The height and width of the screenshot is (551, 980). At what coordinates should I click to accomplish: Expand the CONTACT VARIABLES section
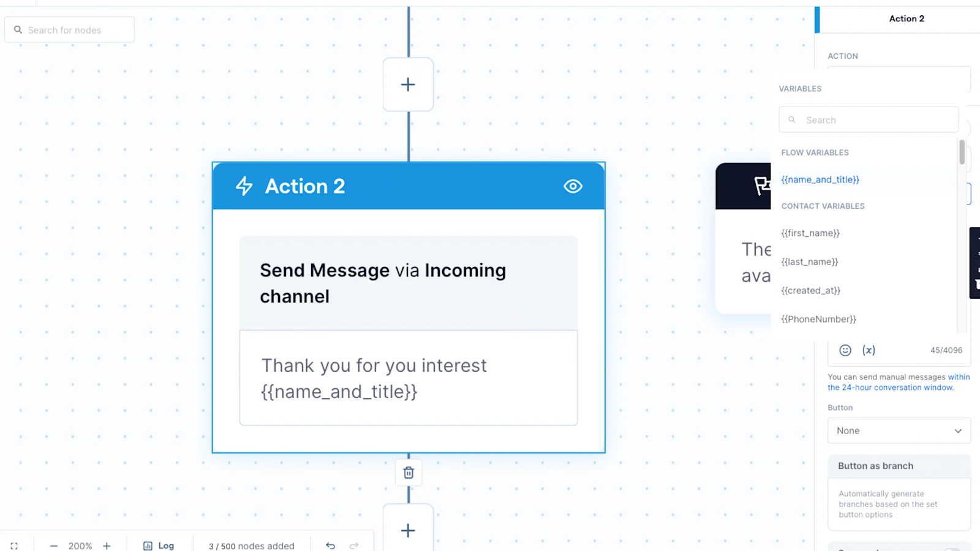(x=823, y=206)
